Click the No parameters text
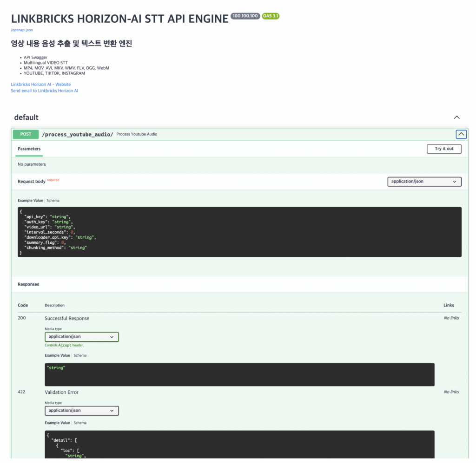The image size is (476, 463). pyautogui.click(x=32, y=164)
